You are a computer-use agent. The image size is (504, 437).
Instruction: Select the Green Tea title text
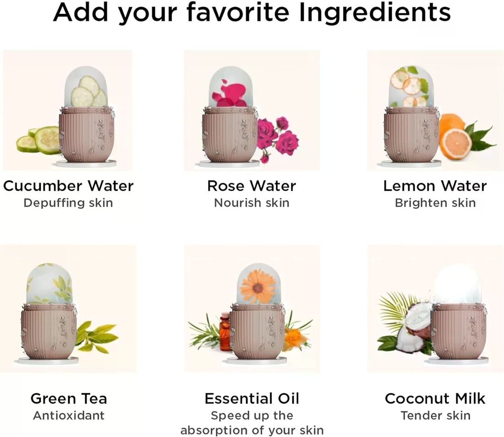click(x=69, y=399)
